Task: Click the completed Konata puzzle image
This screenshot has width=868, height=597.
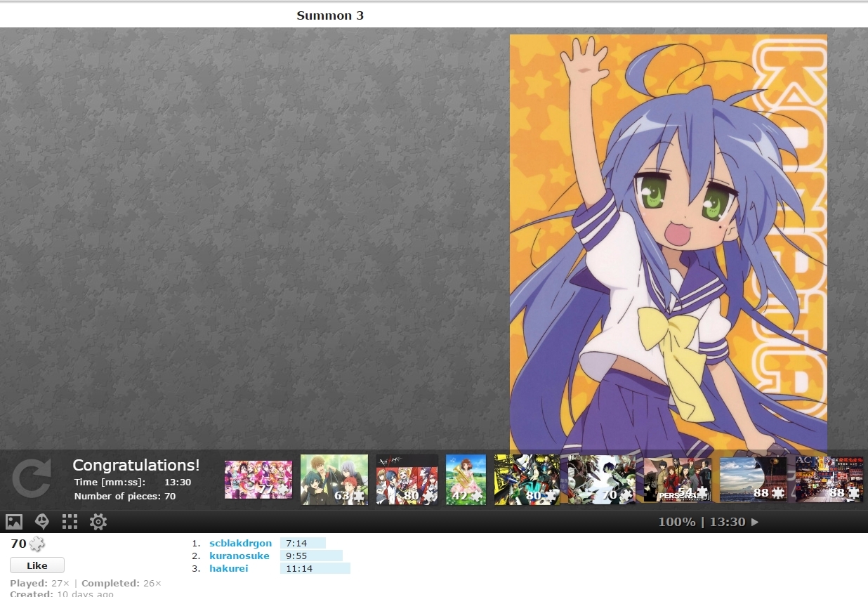Action: click(x=669, y=242)
